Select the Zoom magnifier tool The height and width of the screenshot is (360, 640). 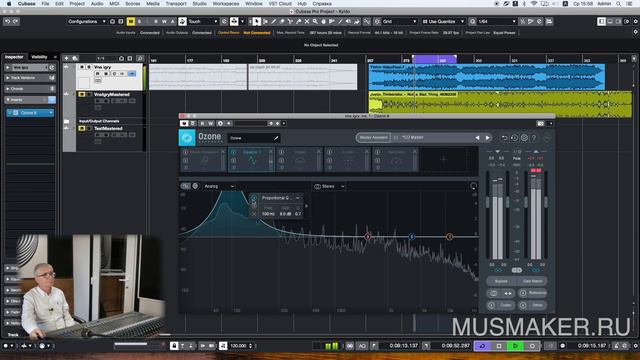pyautogui.click(x=315, y=21)
